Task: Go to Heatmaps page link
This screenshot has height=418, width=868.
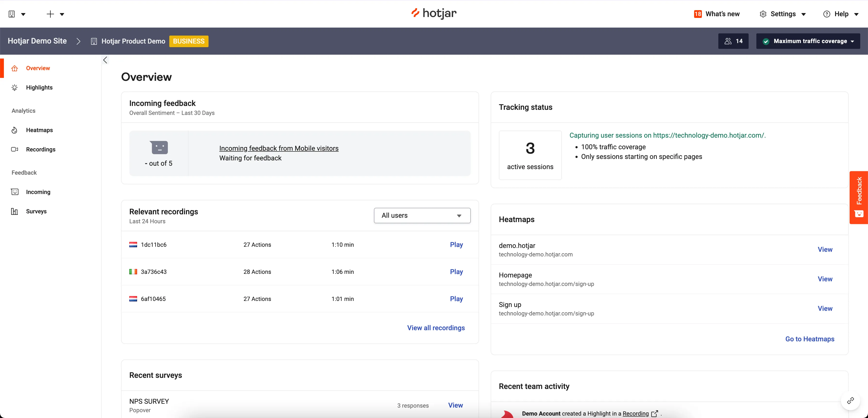Action: click(x=810, y=339)
